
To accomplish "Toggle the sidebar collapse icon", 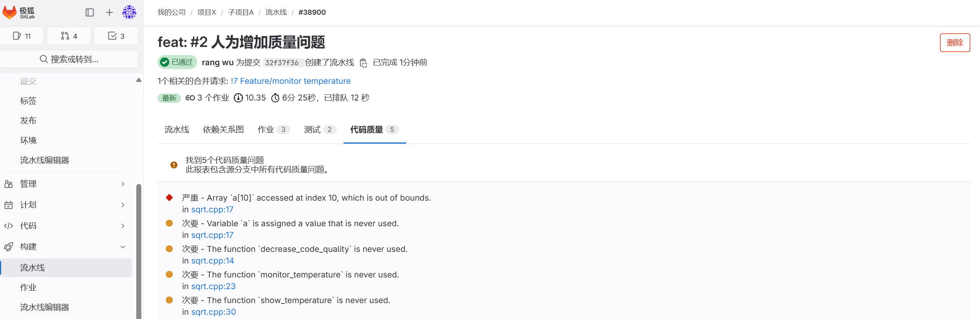I will tap(90, 12).
